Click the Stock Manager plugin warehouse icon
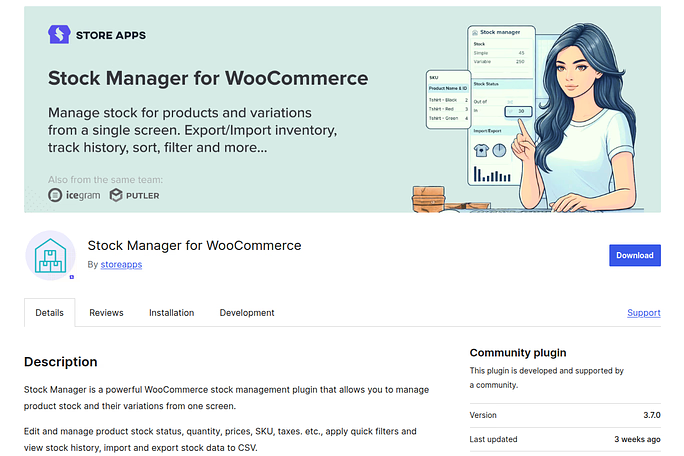The width and height of the screenshot is (684, 456). 51,256
